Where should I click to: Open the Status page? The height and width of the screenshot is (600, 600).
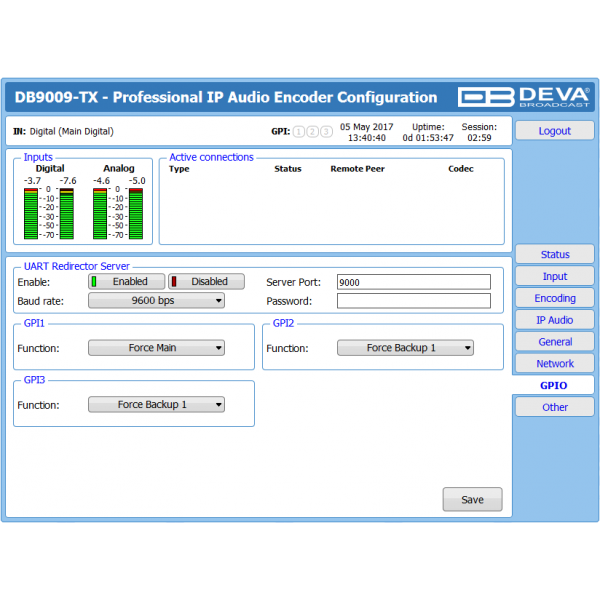tap(554, 254)
